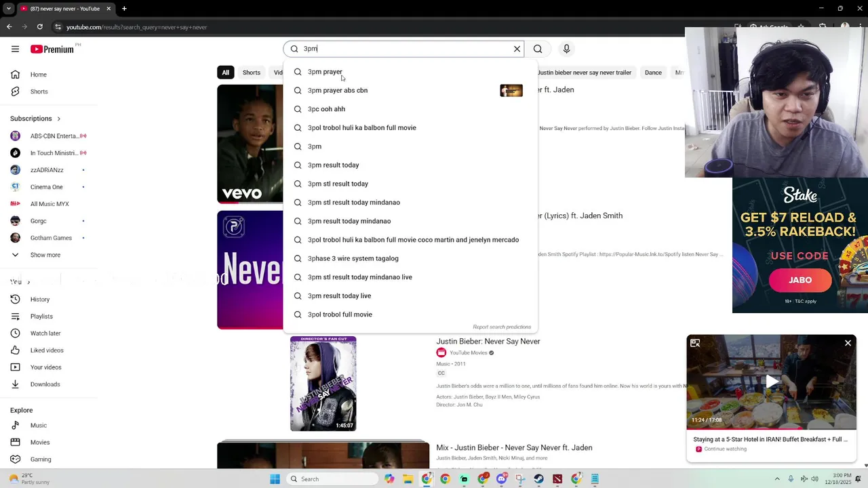
Task: Open Playlists in sidebar
Action: pos(41,317)
